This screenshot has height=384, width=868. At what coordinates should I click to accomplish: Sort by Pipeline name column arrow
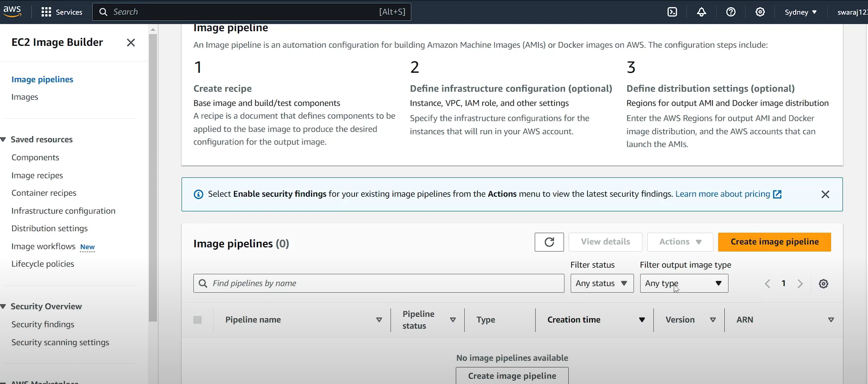tap(379, 320)
